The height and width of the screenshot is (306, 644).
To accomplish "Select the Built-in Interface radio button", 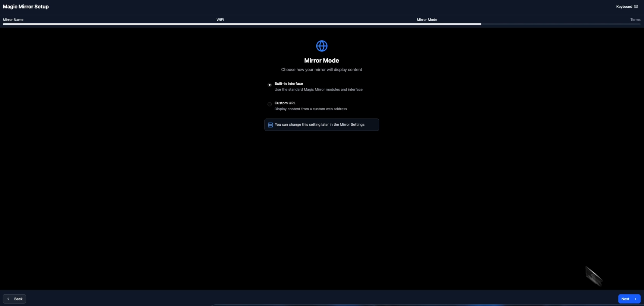I will pyautogui.click(x=270, y=85).
